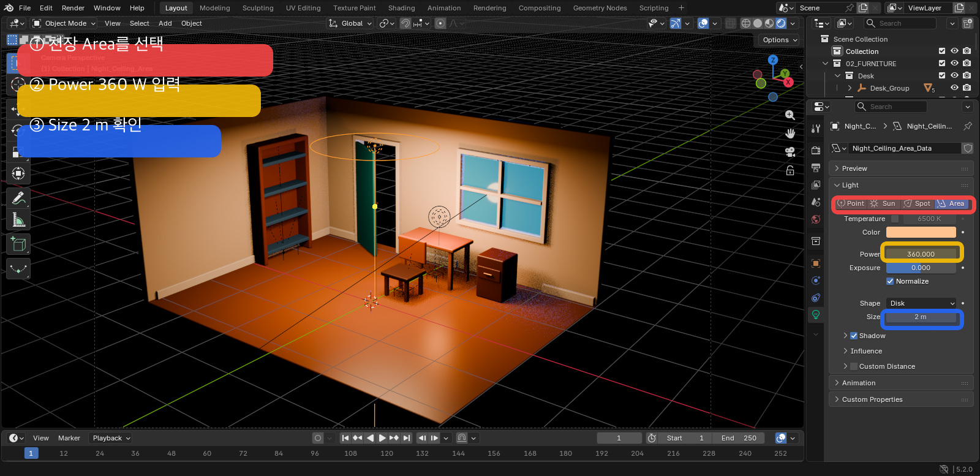The image size is (980, 476).
Task: Toggle viewport overlays button
Action: [x=703, y=23]
